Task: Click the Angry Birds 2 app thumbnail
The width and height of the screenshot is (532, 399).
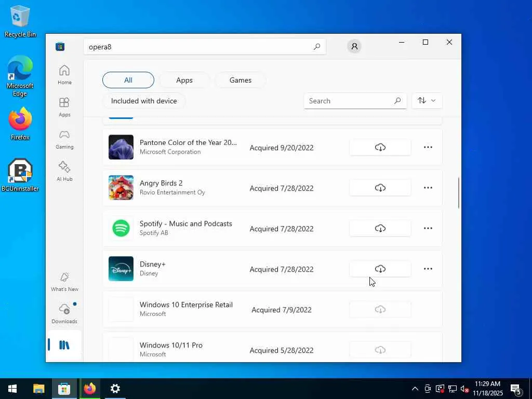Action: (121, 188)
